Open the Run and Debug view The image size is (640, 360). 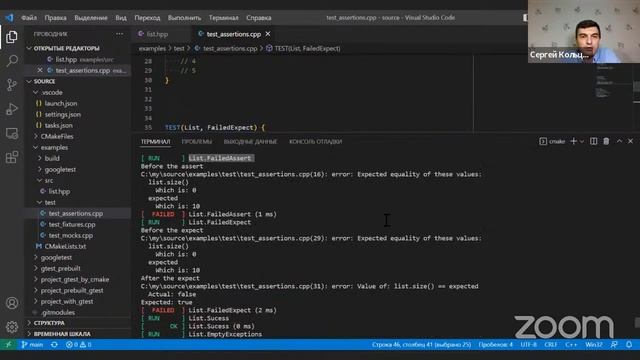click(x=12, y=109)
